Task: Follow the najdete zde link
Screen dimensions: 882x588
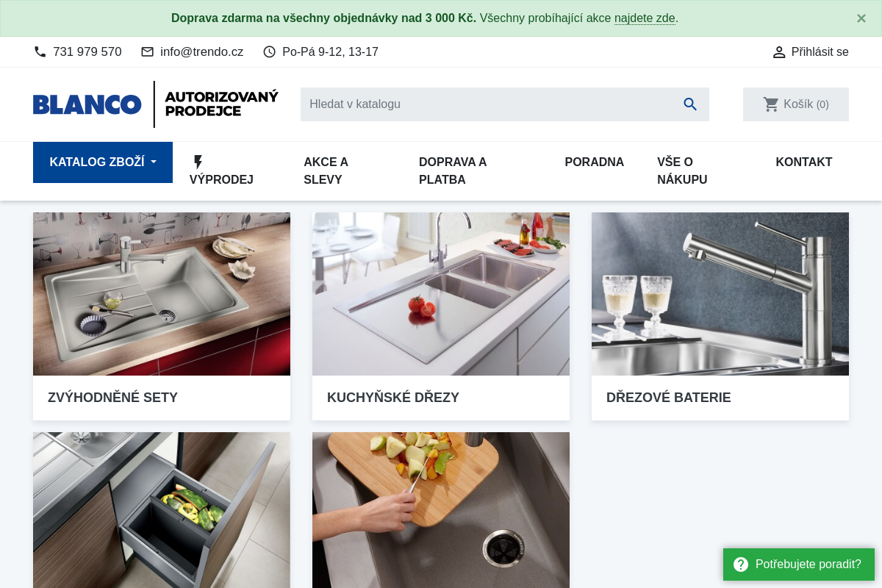Action: point(645,18)
